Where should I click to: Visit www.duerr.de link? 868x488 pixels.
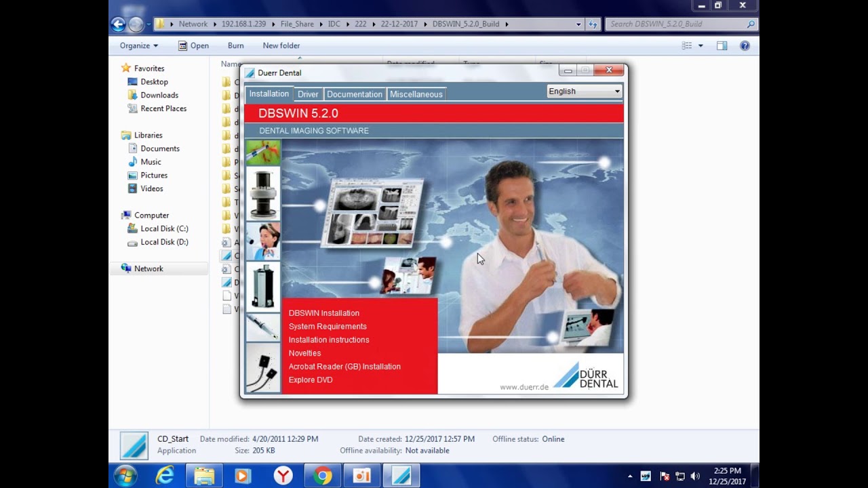point(524,387)
